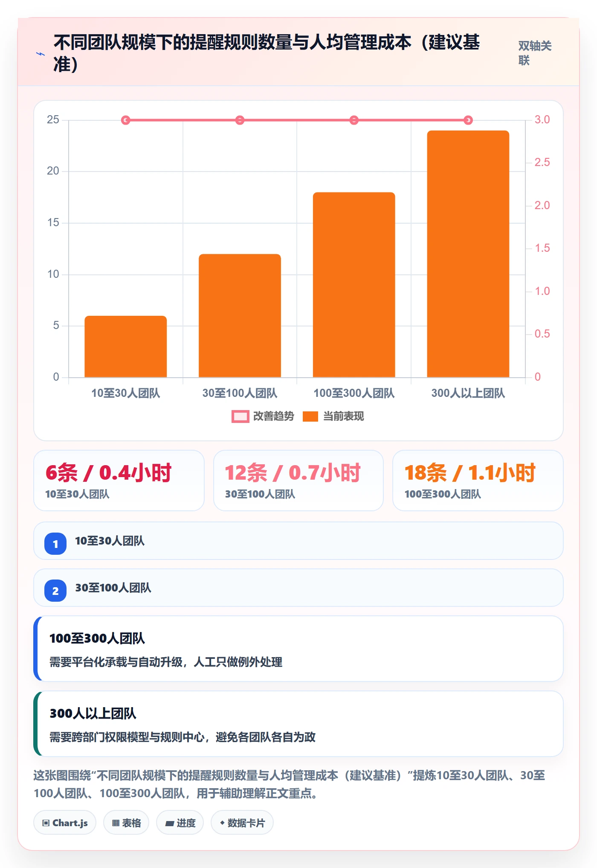This screenshot has width=597, height=868.
Task: Click the left axis value 10
Action: click(53, 274)
